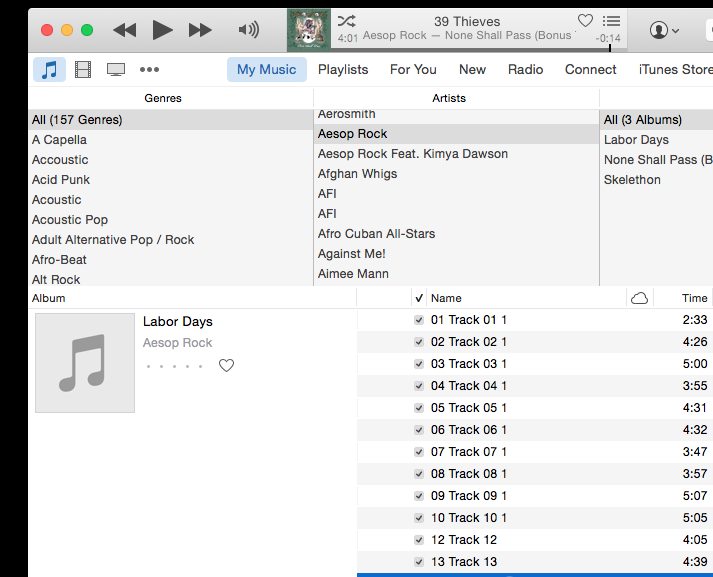Select the Alt Rock genre
Screen dimensions: 713x577
171,279
